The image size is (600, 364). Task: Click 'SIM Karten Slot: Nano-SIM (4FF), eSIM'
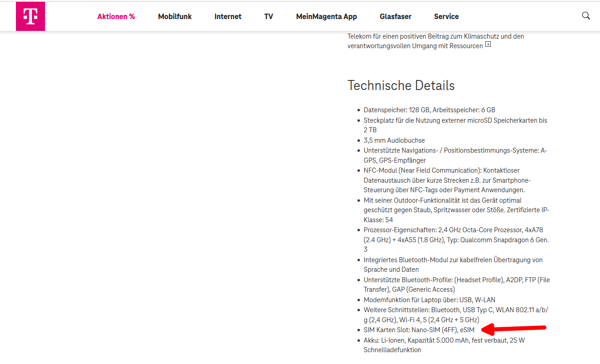point(419,330)
